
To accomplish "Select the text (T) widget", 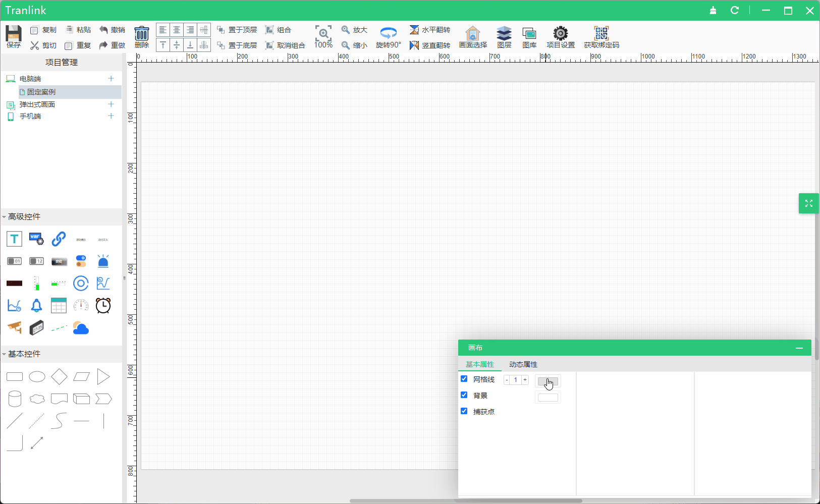I will coord(14,239).
